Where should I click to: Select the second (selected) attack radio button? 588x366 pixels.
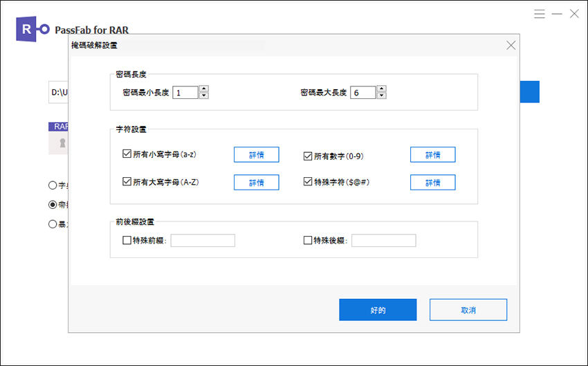[53, 205]
